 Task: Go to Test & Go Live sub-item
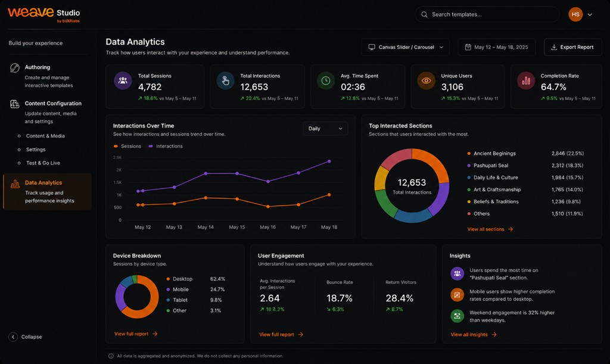pyautogui.click(x=43, y=163)
